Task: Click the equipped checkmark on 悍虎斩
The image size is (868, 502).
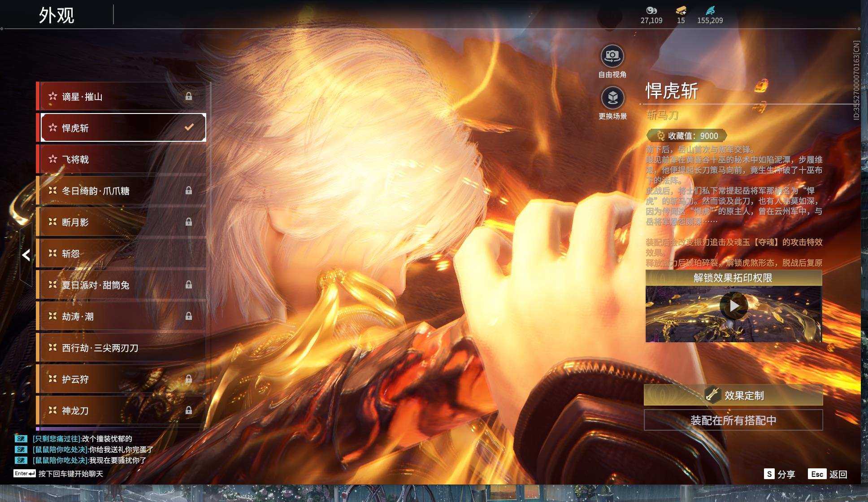Action: click(x=189, y=127)
